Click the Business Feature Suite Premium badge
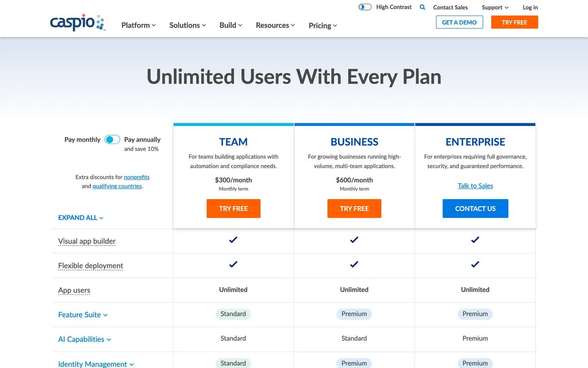 pos(354,314)
